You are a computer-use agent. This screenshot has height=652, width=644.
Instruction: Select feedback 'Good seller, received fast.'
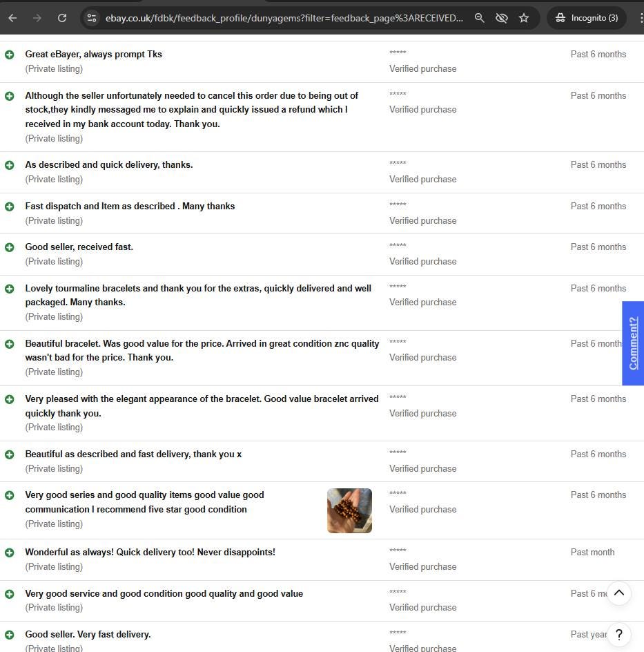click(x=79, y=247)
